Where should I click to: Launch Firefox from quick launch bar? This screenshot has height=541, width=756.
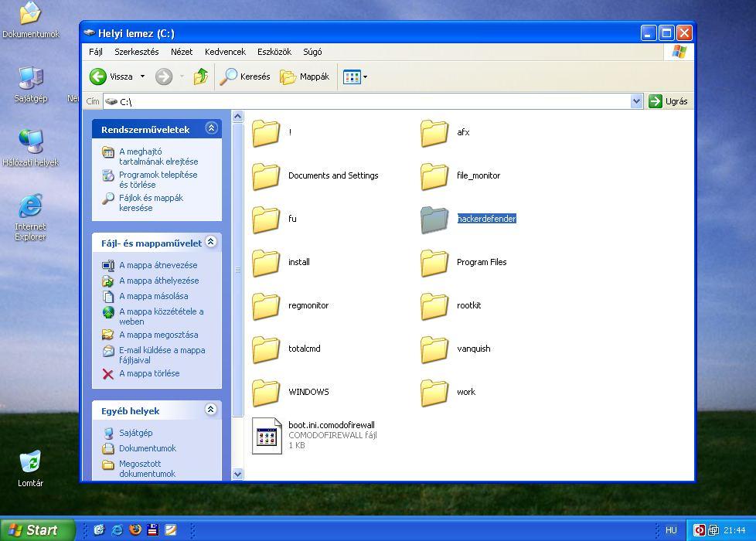[135, 530]
